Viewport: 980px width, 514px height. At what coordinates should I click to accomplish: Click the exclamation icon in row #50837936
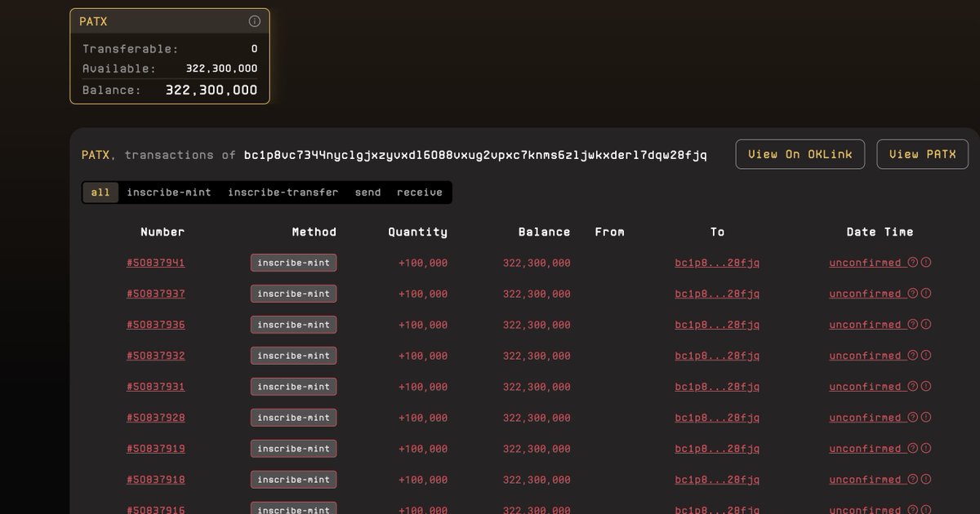(x=926, y=325)
